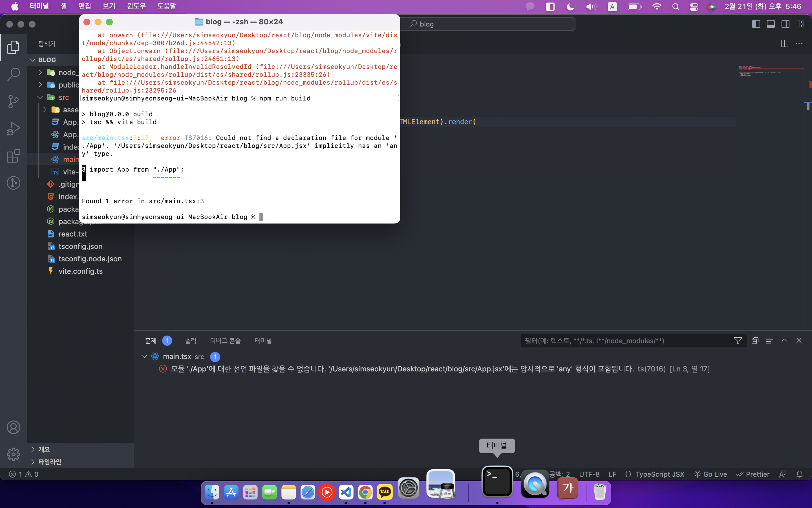Open KakaoTalk from the Dock
812x508 pixels.
tap(385, 492)
